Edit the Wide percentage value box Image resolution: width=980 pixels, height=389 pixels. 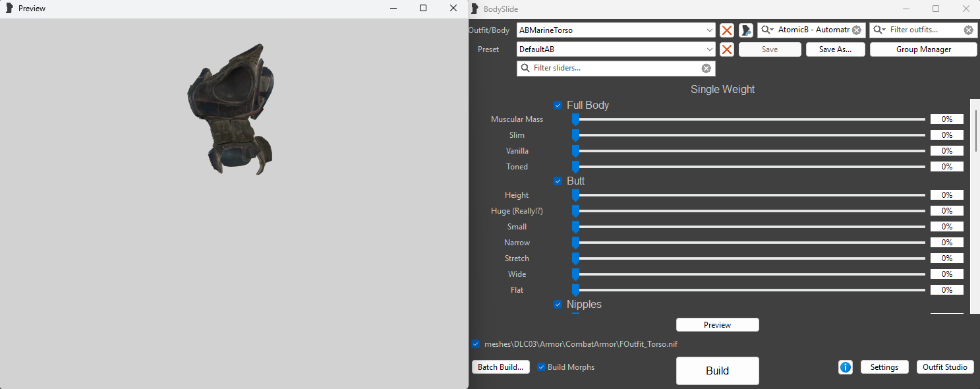pos(946,274)
